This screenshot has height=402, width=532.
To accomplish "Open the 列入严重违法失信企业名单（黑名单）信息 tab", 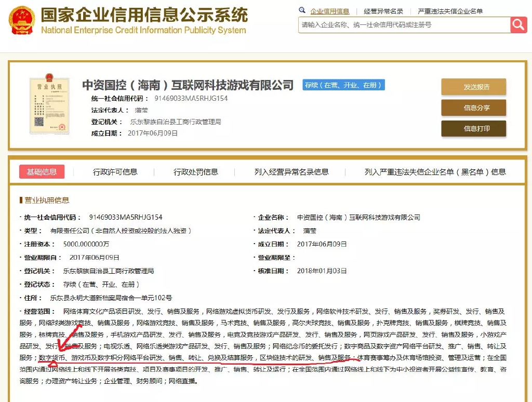I will 435,172.
